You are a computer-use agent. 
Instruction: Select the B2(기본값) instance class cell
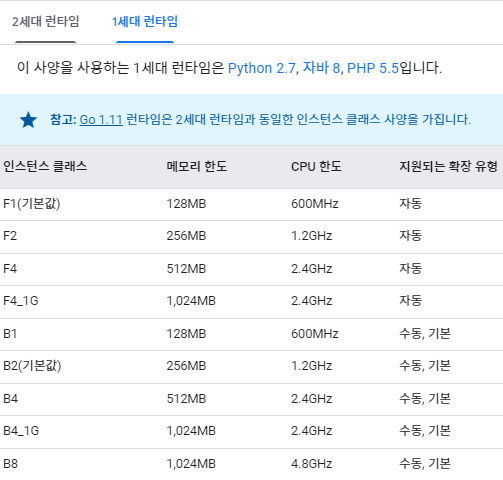[x=32, y=366]
